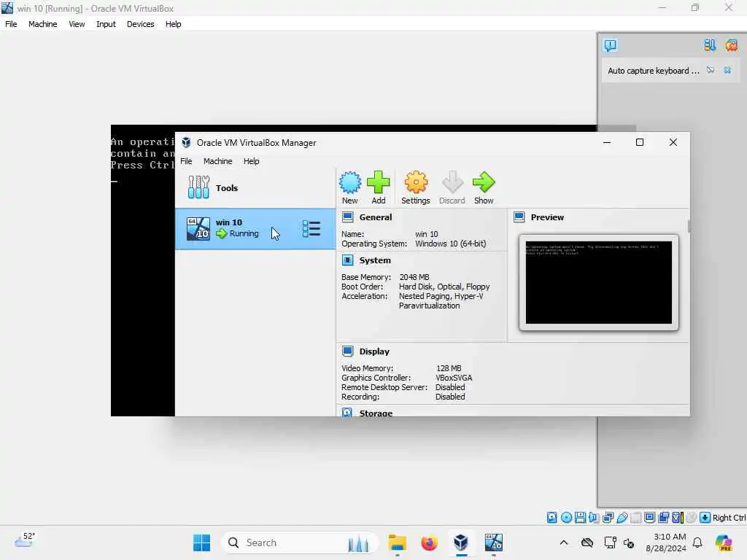Open Input menu of win 10 VM window
747x560 pixels.
tap(106, 24)
